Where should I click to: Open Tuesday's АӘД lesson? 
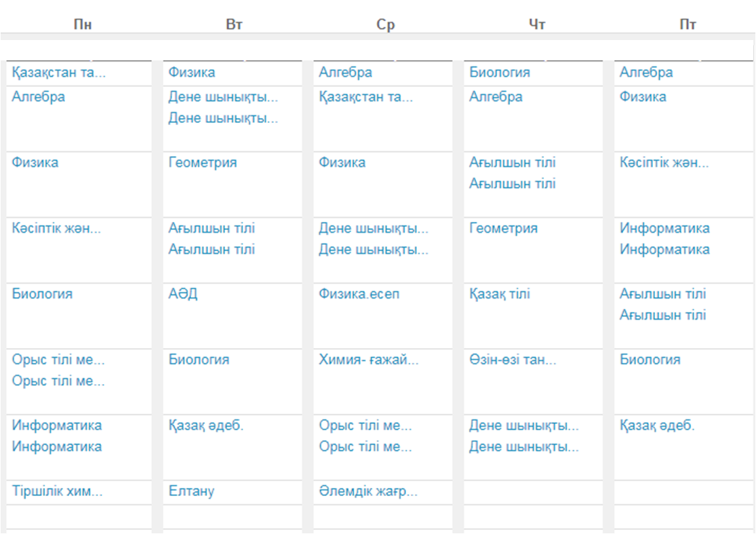click(x=183, y=294)
